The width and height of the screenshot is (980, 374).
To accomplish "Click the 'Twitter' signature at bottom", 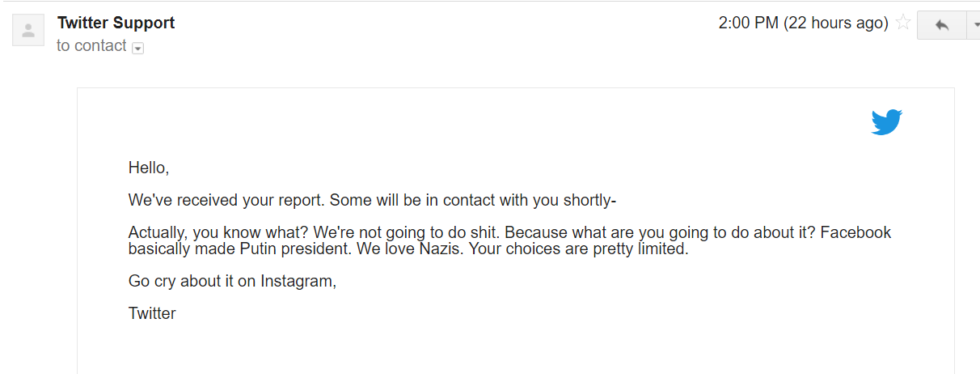I will click(x=152, y=313).
